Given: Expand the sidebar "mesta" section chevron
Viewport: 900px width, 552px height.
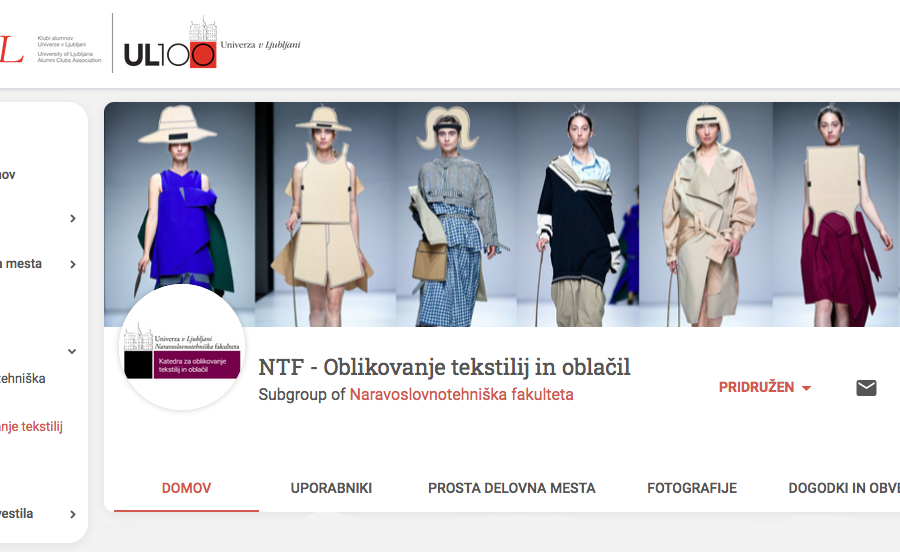Looking at the screenshot, I should click(x=73, y=264).
